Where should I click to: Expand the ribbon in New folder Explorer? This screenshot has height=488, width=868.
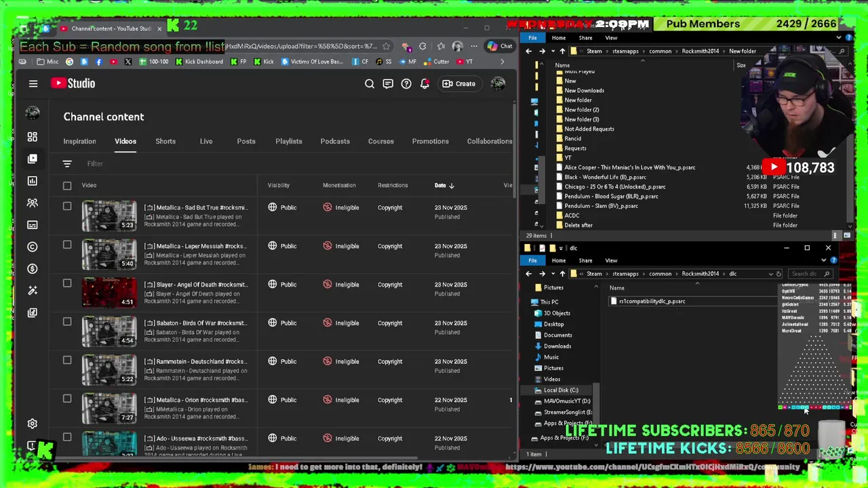point(839,38)
